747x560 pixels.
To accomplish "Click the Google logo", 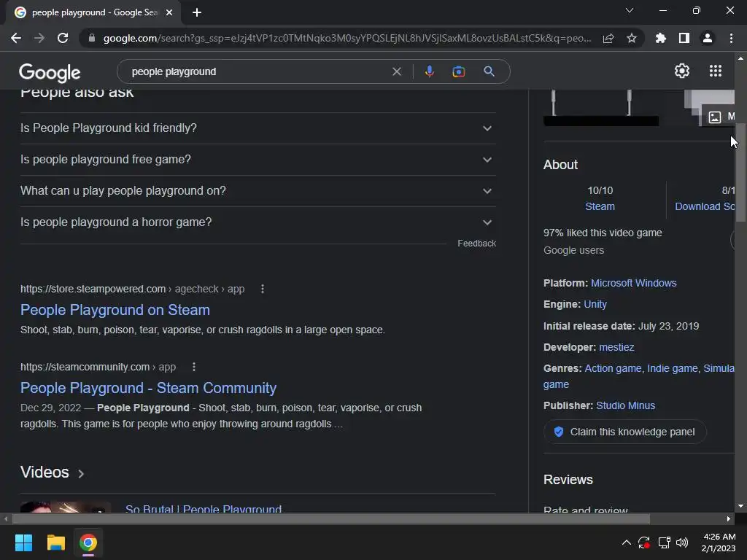I will pyautogui.click(x=50, y=72).
